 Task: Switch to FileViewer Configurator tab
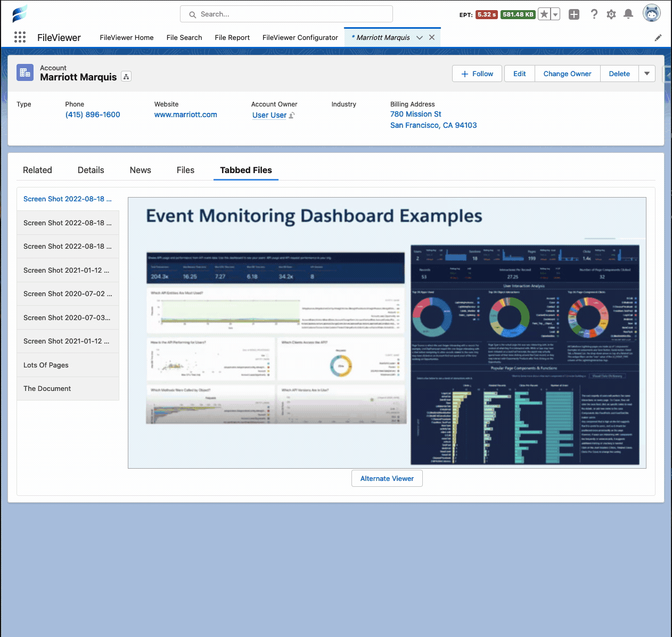[300, 37]
